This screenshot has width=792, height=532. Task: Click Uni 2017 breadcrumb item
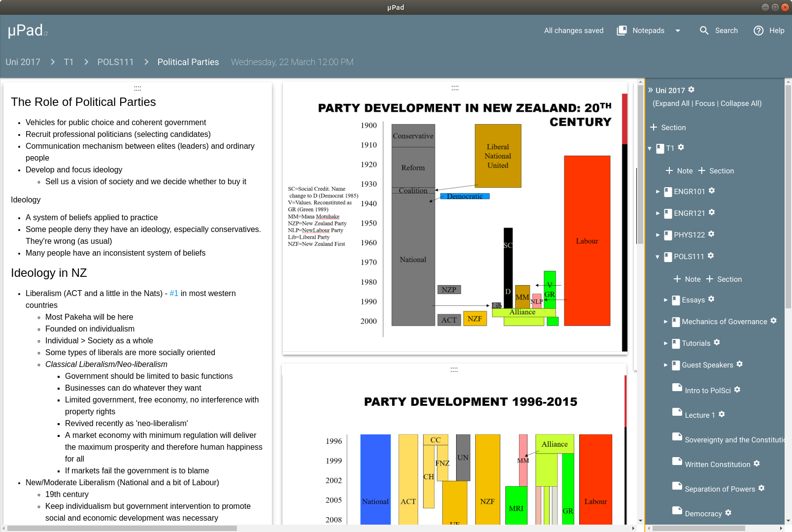[x=23, y=62]
